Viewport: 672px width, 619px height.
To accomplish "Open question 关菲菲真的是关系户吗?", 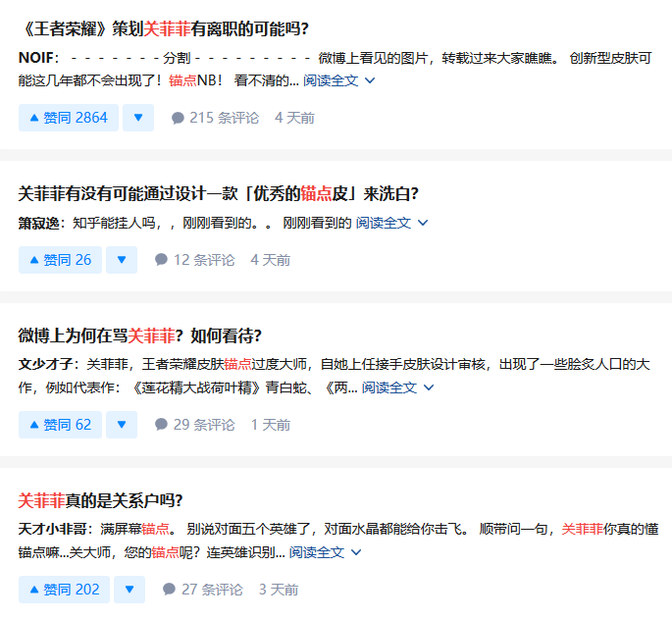I will click(100, 500).
